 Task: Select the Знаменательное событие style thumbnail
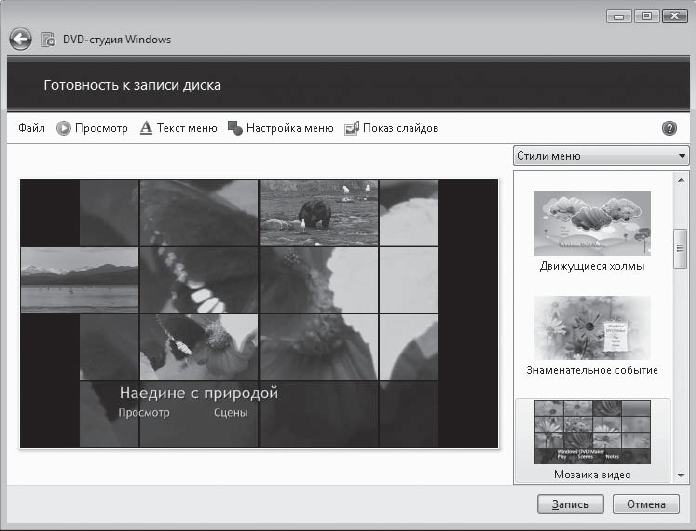point(592,328)
